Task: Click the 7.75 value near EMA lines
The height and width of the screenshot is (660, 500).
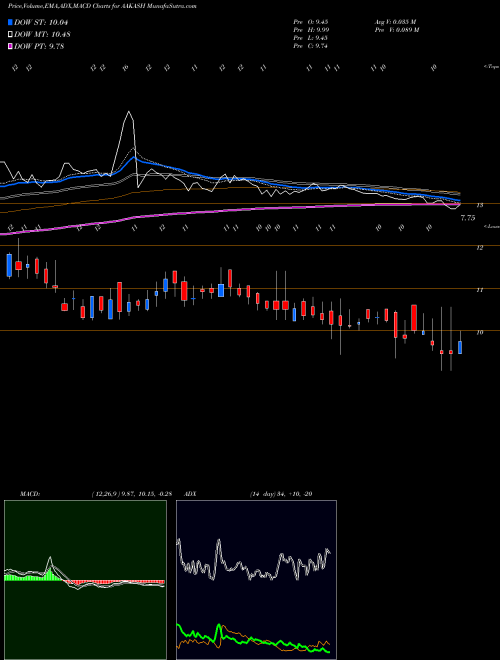Action: 468,218
